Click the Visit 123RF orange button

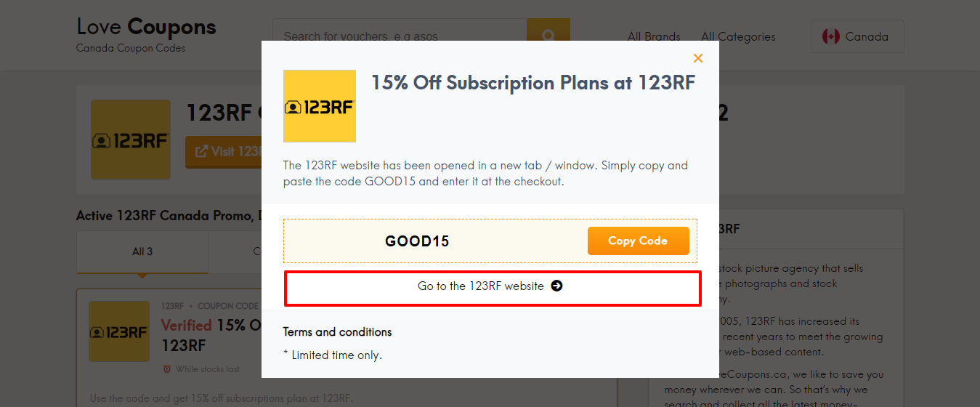(224, 152)
